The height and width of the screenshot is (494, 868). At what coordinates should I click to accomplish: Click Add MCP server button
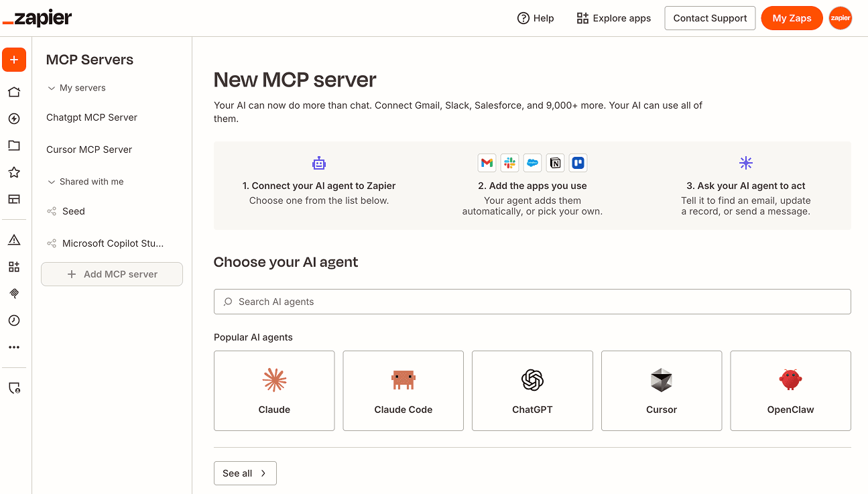point(112,274)
